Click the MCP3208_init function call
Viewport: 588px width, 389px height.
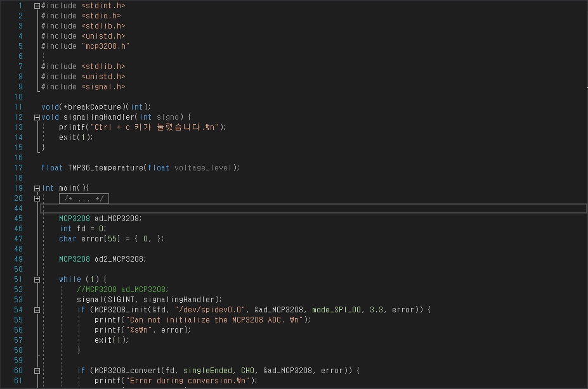click(122, 310)
